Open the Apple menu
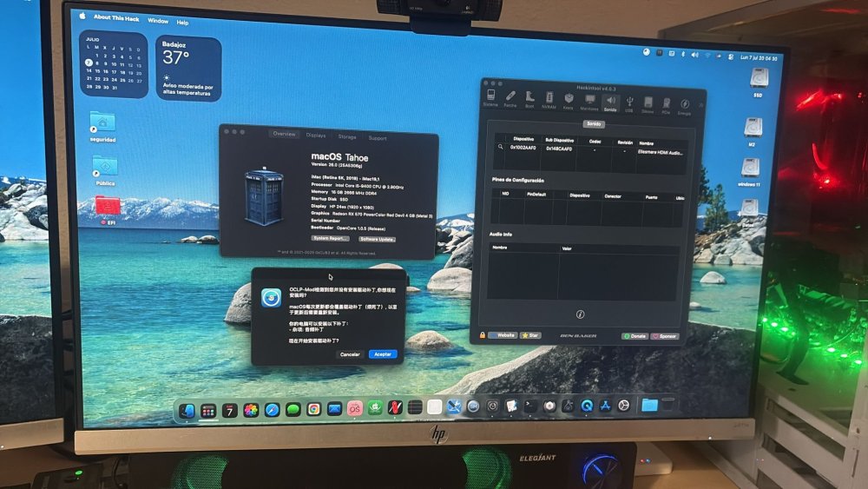Image resolution: width=868 pixels, height=489 pixels. click(x=82, y=16)
